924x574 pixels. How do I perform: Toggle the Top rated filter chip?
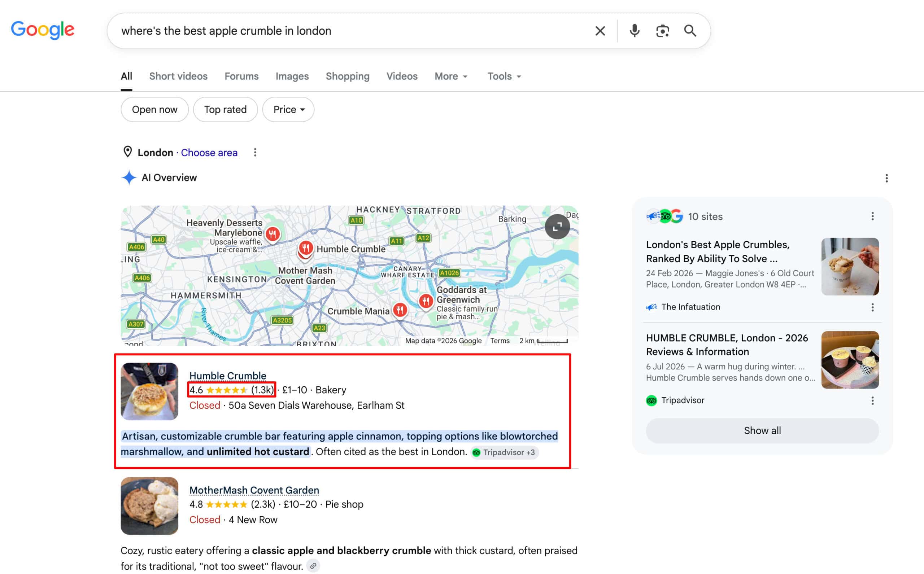click(x=225, y=110)
